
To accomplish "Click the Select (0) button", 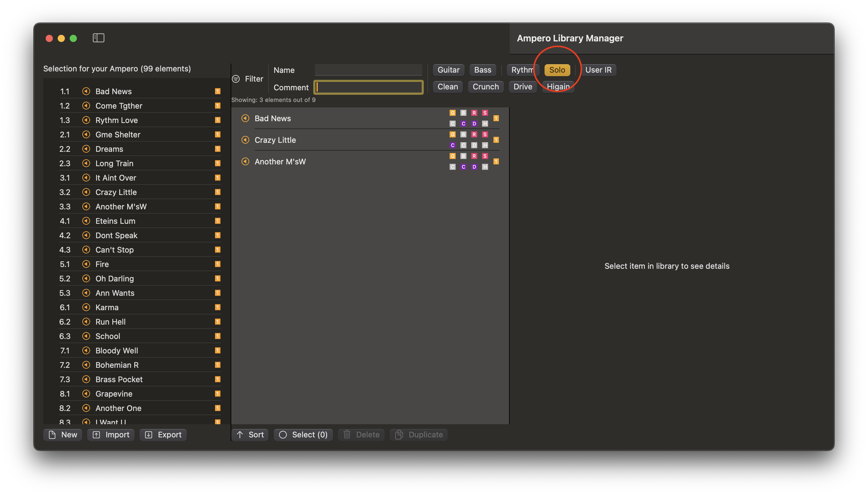I will [303, 434].
